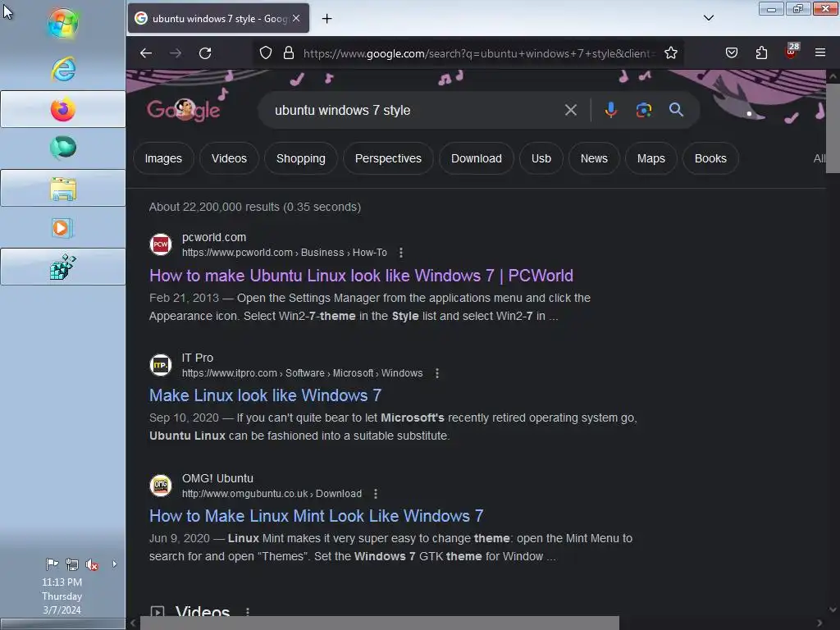Filter results by Books
The image size is (840, 630).
[711, 158]
